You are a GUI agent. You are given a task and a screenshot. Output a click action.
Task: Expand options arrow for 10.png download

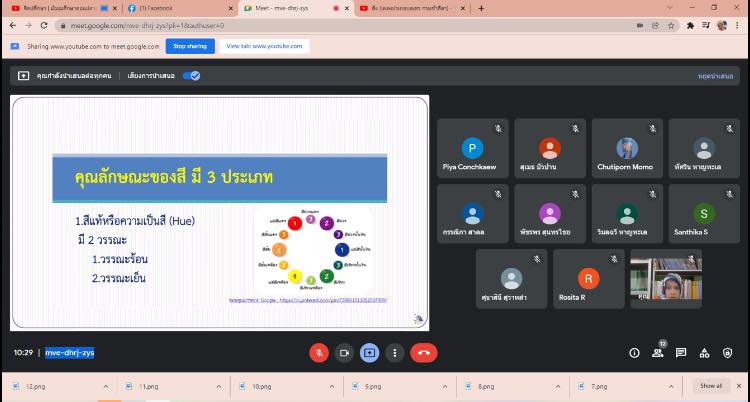pos(328,386)
